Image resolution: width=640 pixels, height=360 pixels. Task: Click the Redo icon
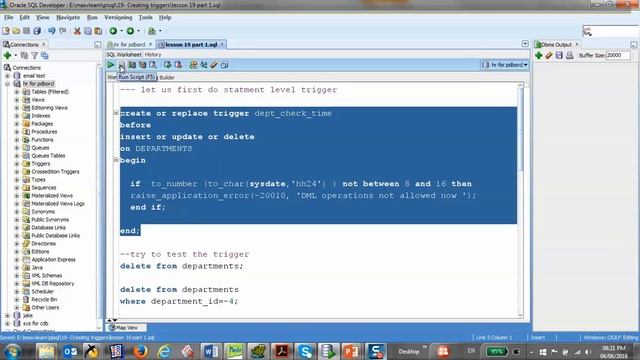(x=63, y=31)
